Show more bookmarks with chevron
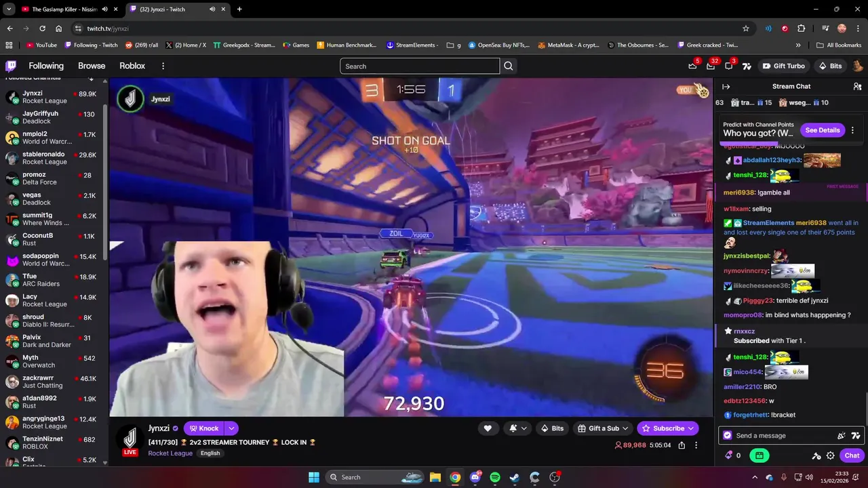The image size is (868, 488). (x=798, y=45)
